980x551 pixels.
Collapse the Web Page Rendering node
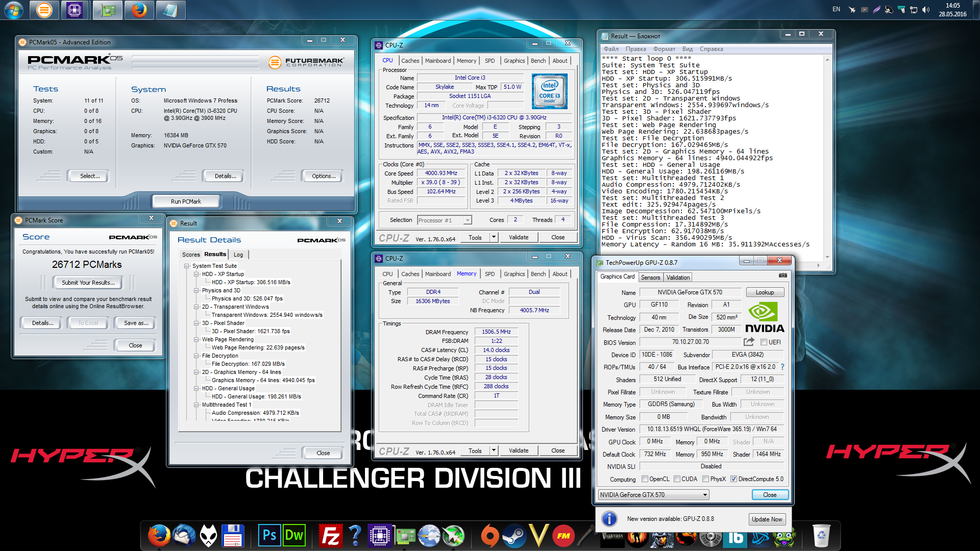[x=197, y=339]
